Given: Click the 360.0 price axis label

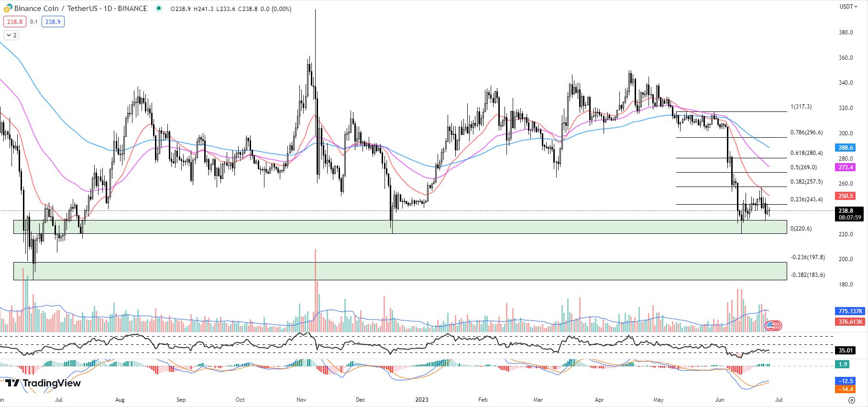Looking at the screenshot, I should (846, 58).
